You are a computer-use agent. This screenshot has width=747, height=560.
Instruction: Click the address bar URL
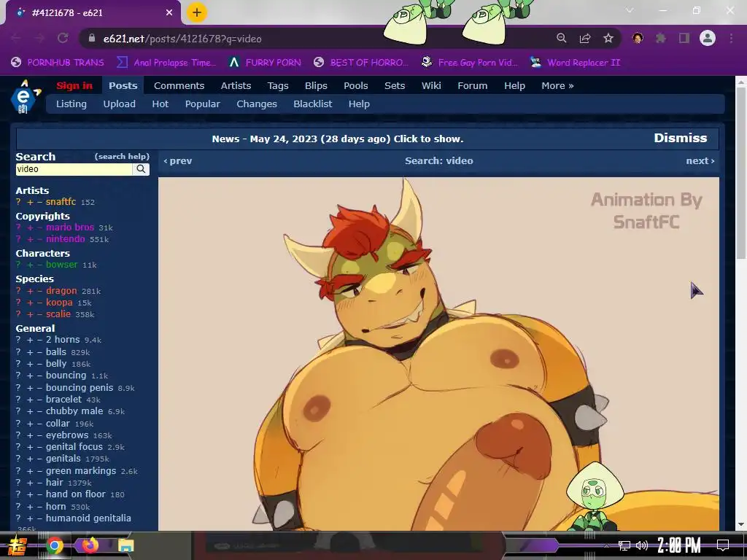pyautogui.click(x=182, y=39)
